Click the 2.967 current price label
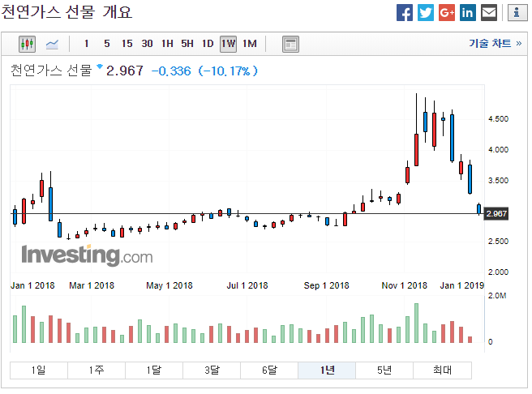532x394 pixels. (496, 213)
